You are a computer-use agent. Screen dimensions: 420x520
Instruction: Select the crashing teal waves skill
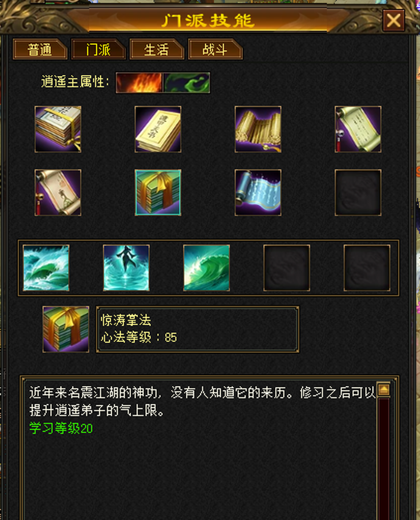pyautogui.click(x=46, y=268)
